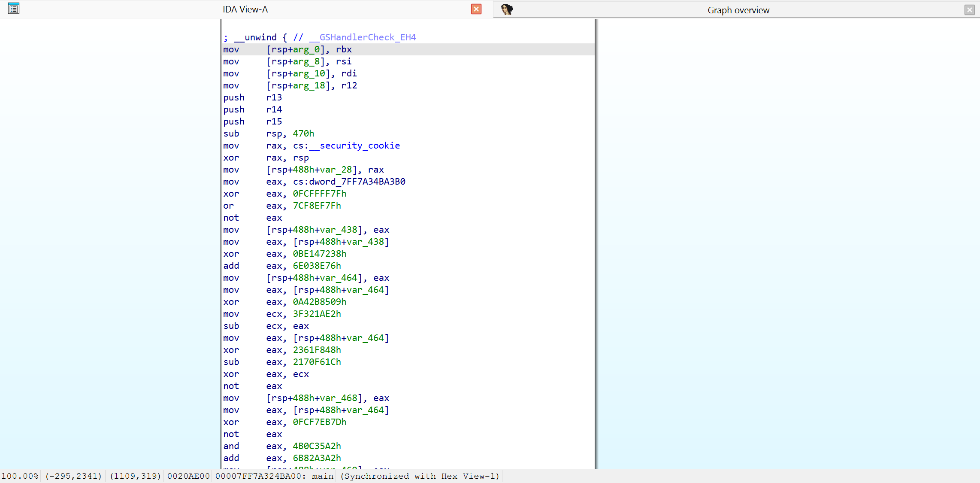Click Synchronized with Hex View-1 status text
This screenshot has height=483, width=980.
(x=419, y=476)
